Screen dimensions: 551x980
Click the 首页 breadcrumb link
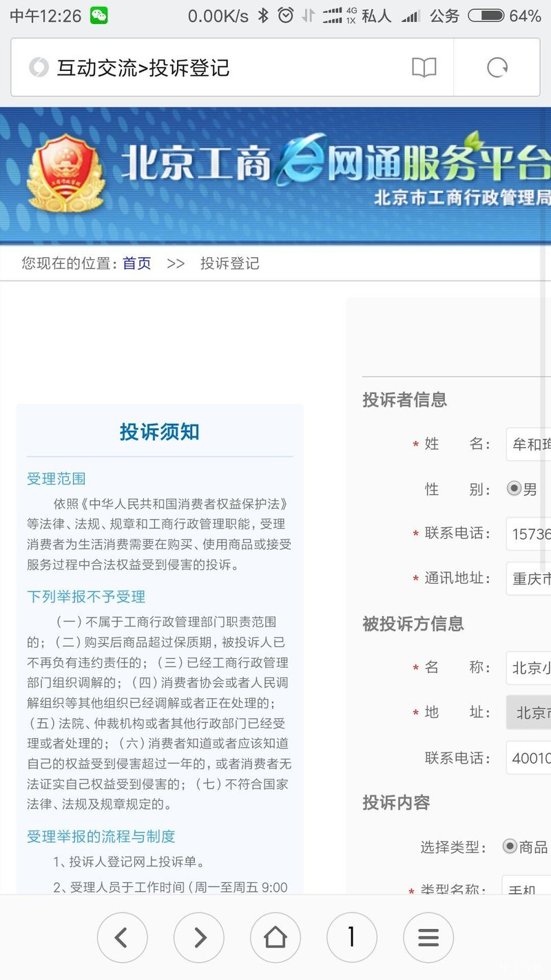tap(136, 263)
